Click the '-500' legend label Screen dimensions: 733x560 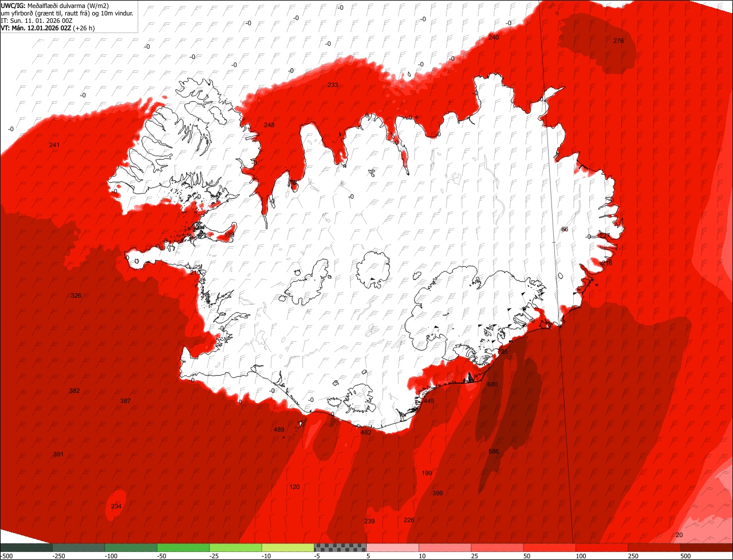point(7,555)
